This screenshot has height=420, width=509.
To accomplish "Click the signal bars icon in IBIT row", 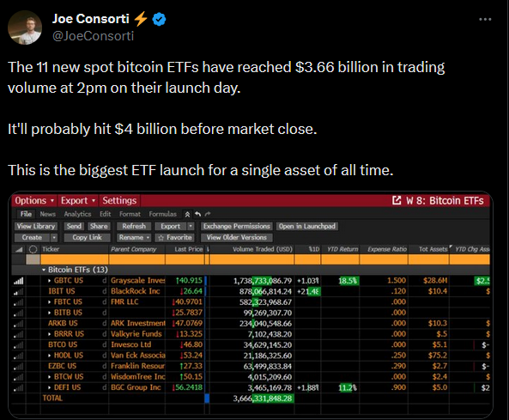I will coord(19,292).
